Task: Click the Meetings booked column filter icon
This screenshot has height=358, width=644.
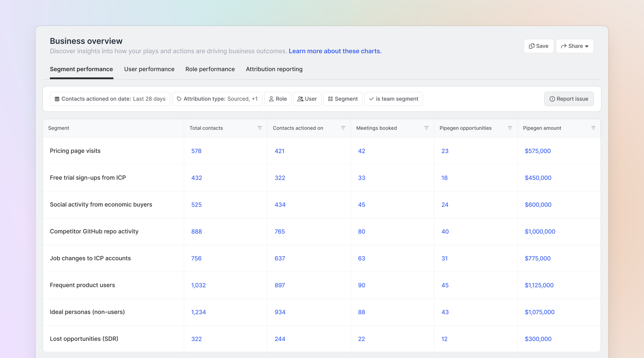Action: (426, 128)
